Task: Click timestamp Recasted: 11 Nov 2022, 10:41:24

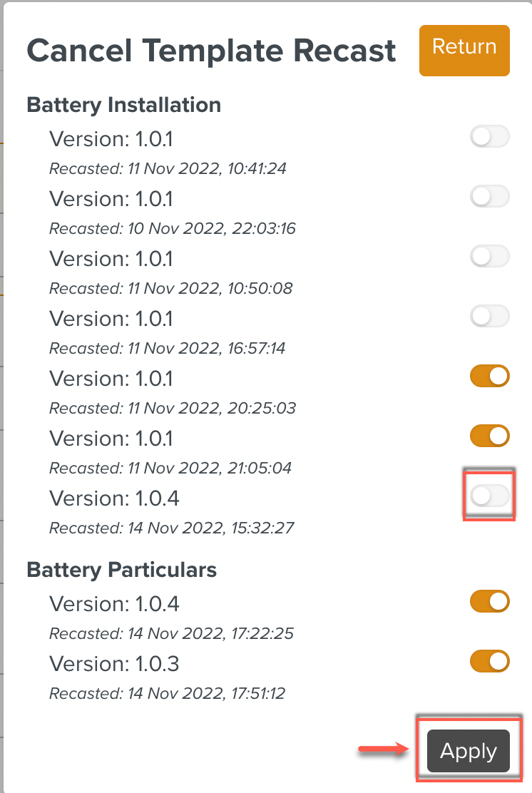Action: click(168, 169)
